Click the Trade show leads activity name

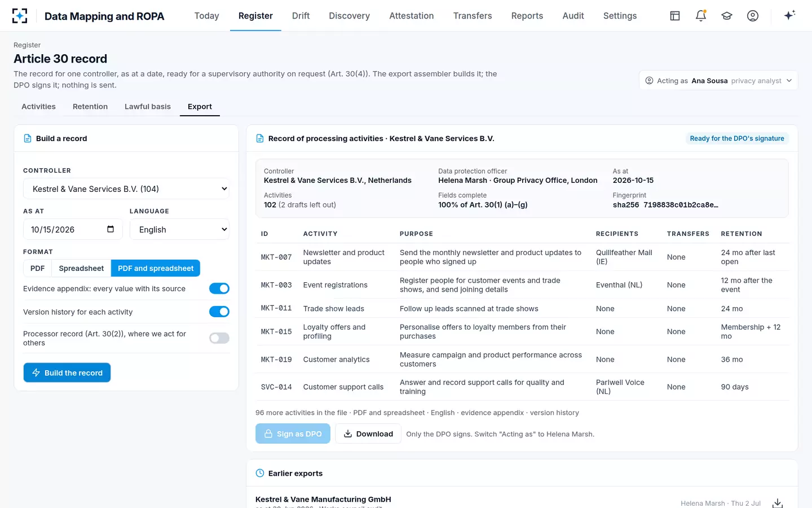click(x=333, y=309)
